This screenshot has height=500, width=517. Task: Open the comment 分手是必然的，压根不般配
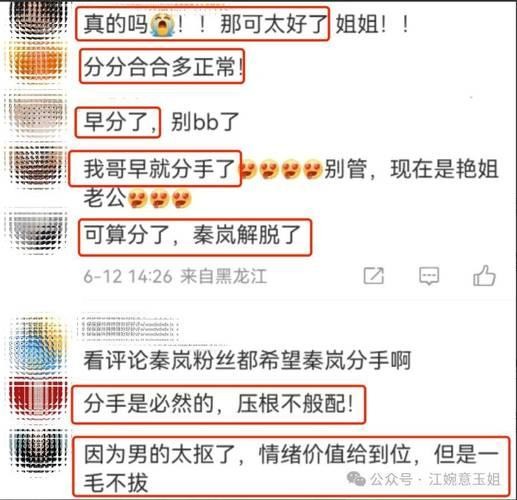pyautogui.click(x=218, y=404)
